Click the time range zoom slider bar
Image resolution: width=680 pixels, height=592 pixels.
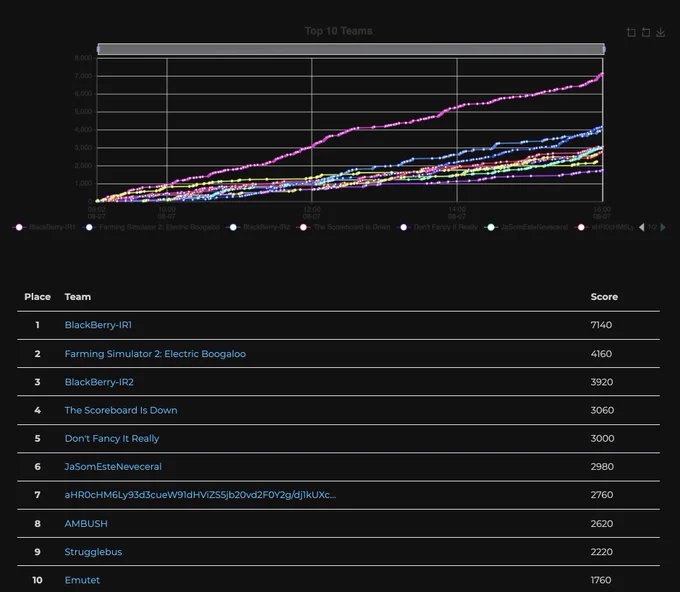pos(351,49)
